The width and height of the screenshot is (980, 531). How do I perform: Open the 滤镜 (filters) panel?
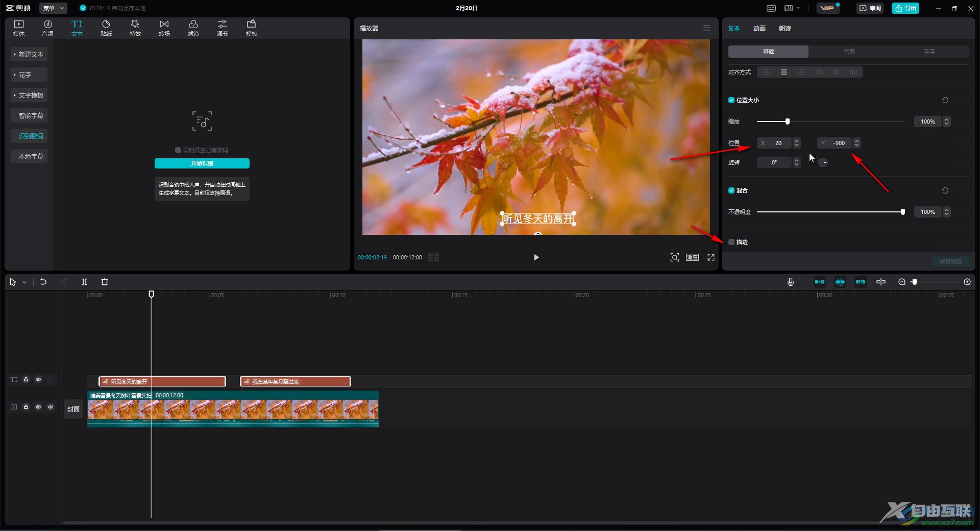point(193,28)
